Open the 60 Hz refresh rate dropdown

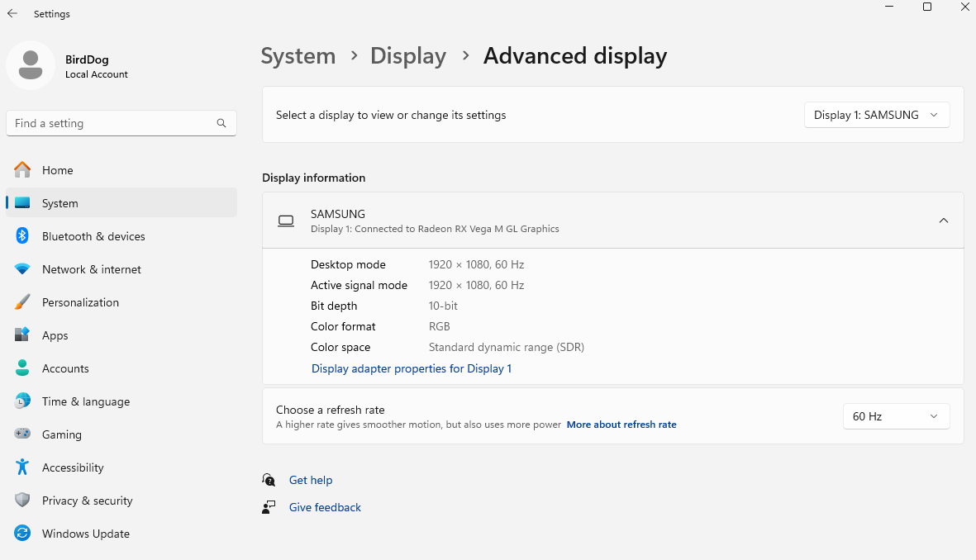(x=896, y=416)
